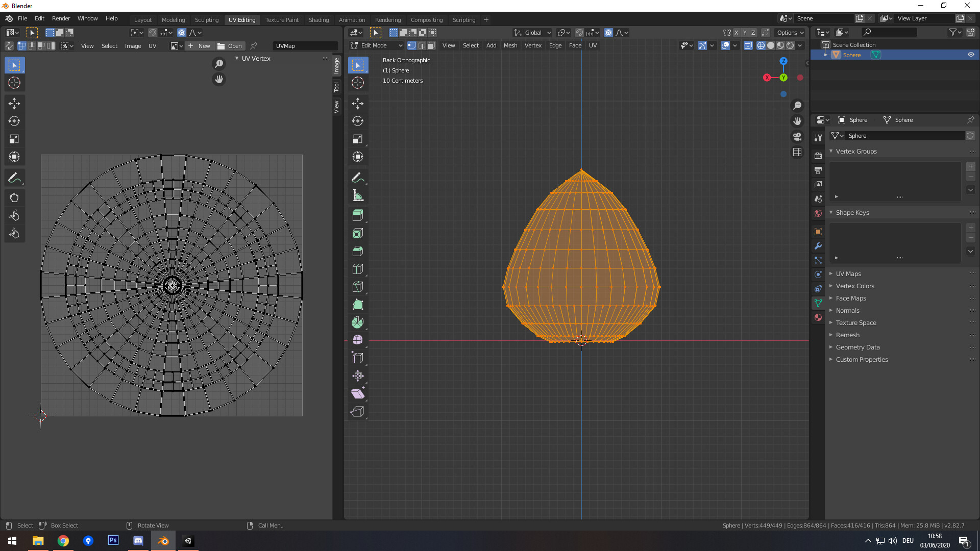Switch to the Render Properties tab
Viewport: 980px width, 551px height.
[818, 155]
